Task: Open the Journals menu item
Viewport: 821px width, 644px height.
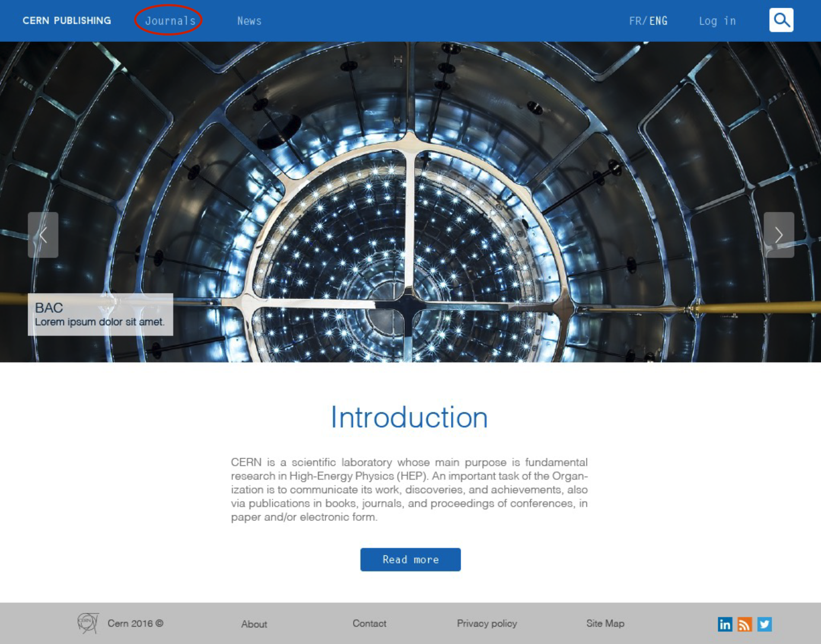Action: point(170,21)
